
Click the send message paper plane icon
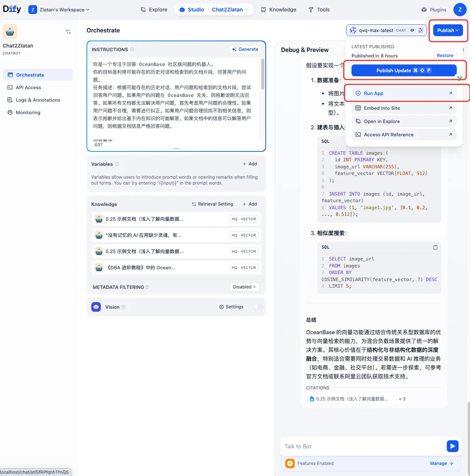pos(452,446)
